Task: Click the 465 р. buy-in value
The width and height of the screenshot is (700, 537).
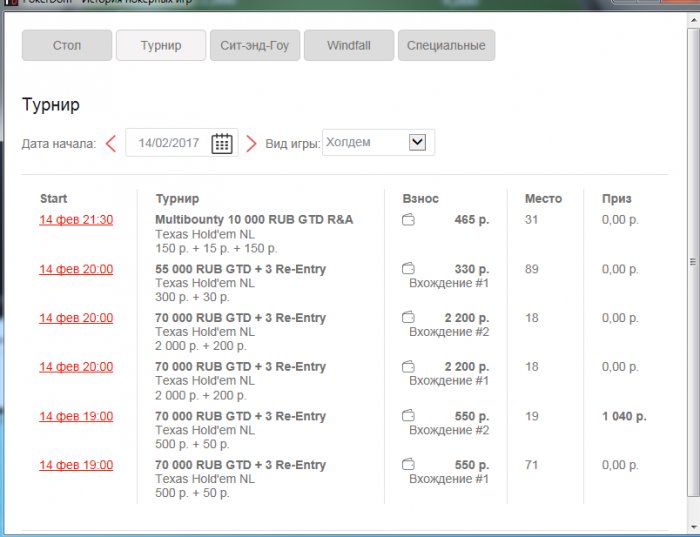Action: (x=472, y=220)
